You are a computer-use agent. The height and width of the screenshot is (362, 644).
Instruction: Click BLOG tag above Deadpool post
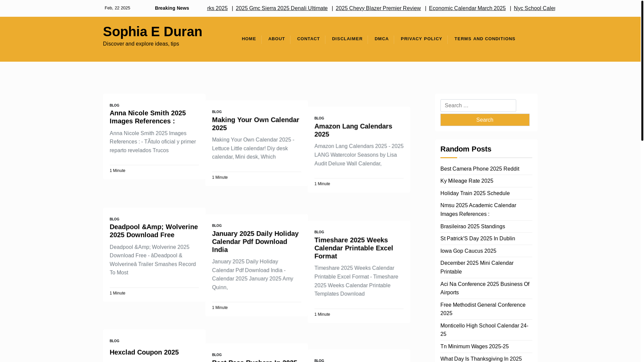point(114,219)
